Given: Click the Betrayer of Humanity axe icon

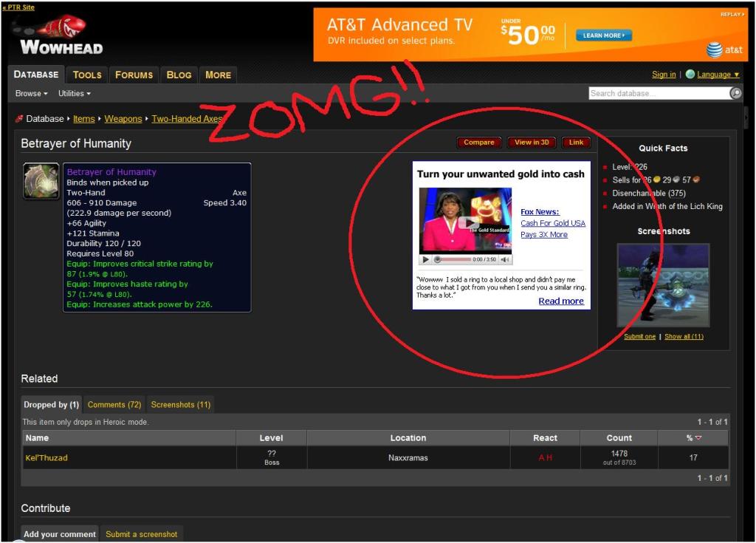Looking at the screenshot, I should coord(41,182).
